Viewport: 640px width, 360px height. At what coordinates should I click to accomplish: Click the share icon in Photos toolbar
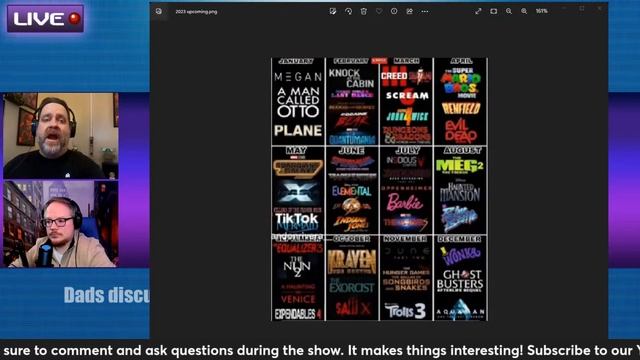pyautogui.click(x=409, y=11)
